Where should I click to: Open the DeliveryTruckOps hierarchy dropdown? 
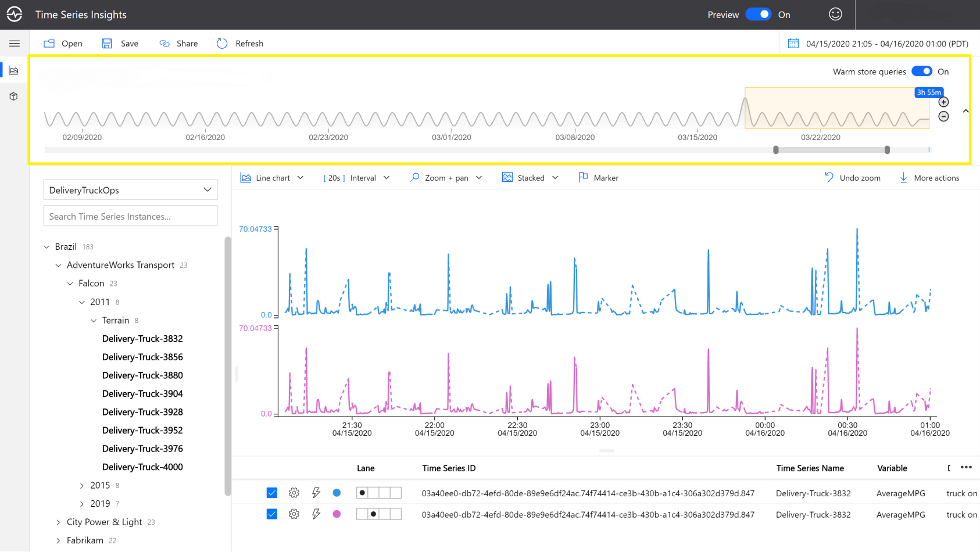(x=130, y=190)
